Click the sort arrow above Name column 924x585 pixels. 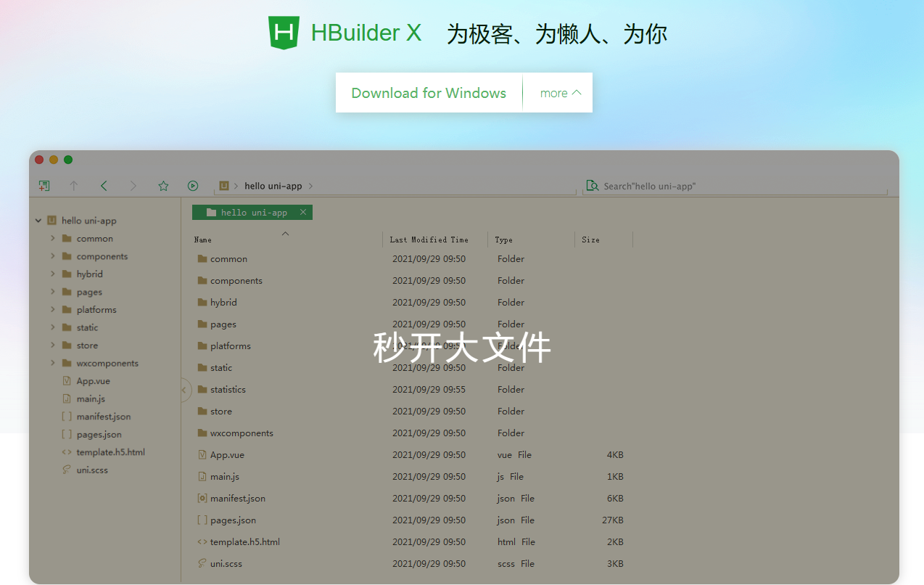(x=285, y=234)
